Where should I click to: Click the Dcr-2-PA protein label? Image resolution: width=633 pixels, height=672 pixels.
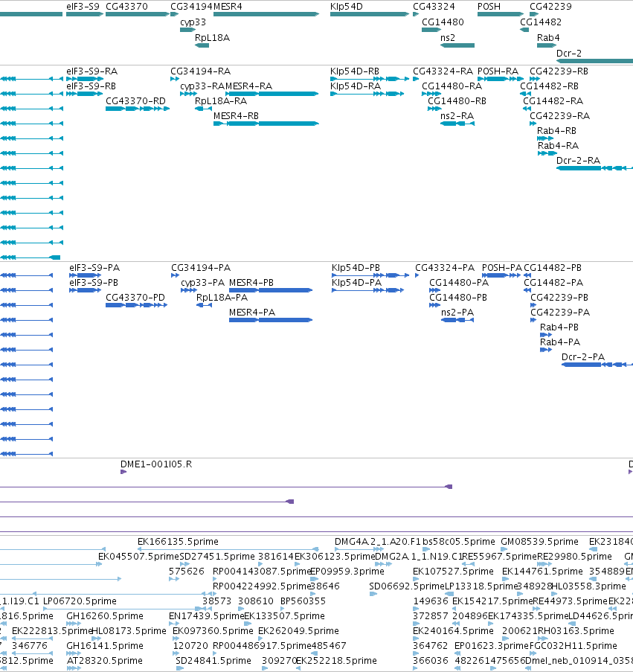point(583,357)
